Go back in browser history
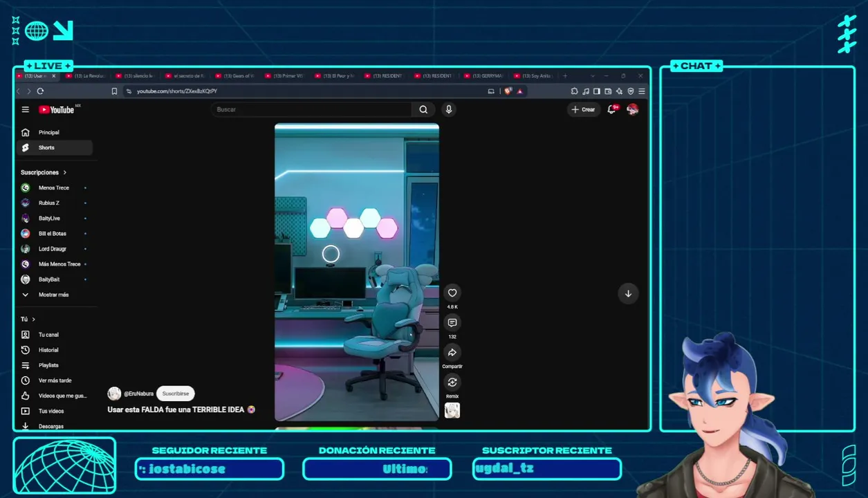868x498 pixels. coord(19,91)
